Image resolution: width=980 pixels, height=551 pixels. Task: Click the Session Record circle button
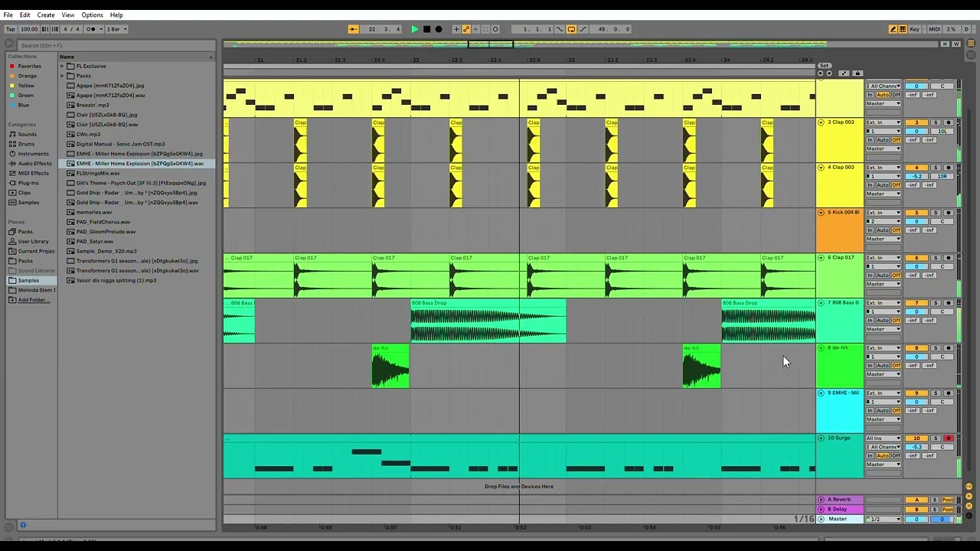point(495,29)
